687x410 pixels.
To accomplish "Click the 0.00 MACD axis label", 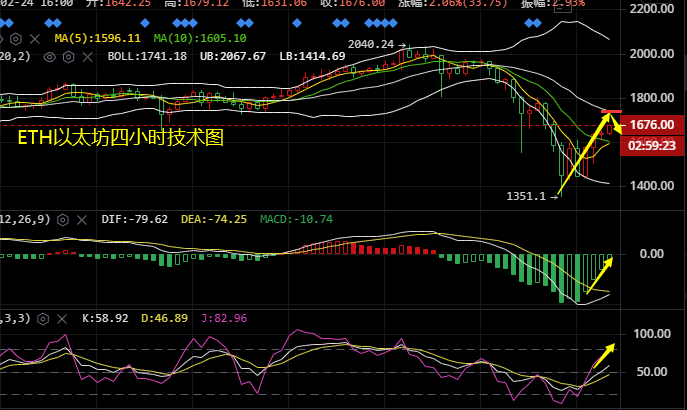I will tap(652, 254).
